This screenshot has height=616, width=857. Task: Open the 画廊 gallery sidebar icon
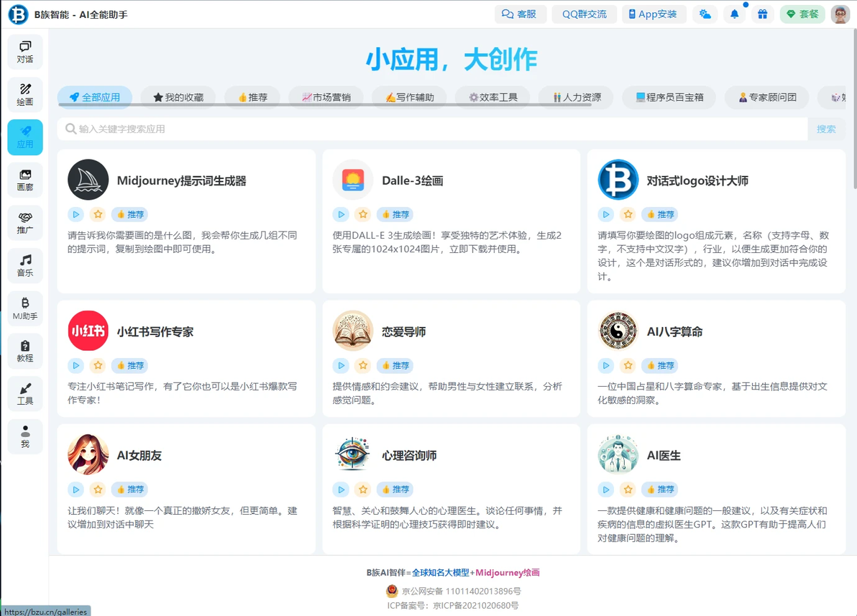point(25,180)
